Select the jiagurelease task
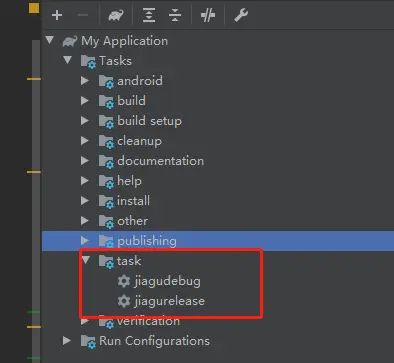This screenshot has height=363, width=394. click(170, 301)
